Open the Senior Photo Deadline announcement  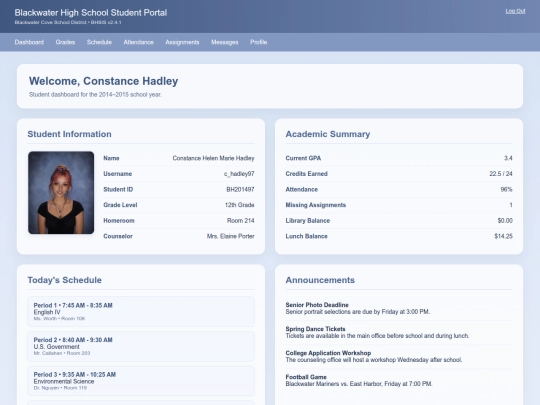398,308
